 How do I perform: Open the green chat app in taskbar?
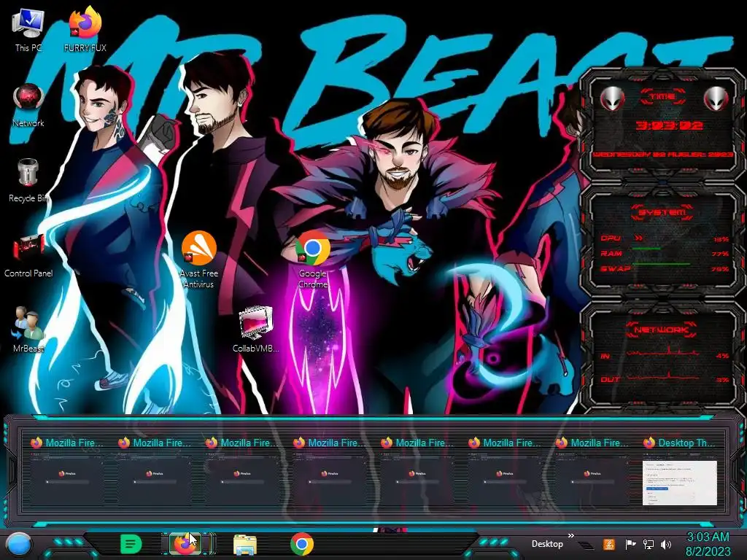131,544
